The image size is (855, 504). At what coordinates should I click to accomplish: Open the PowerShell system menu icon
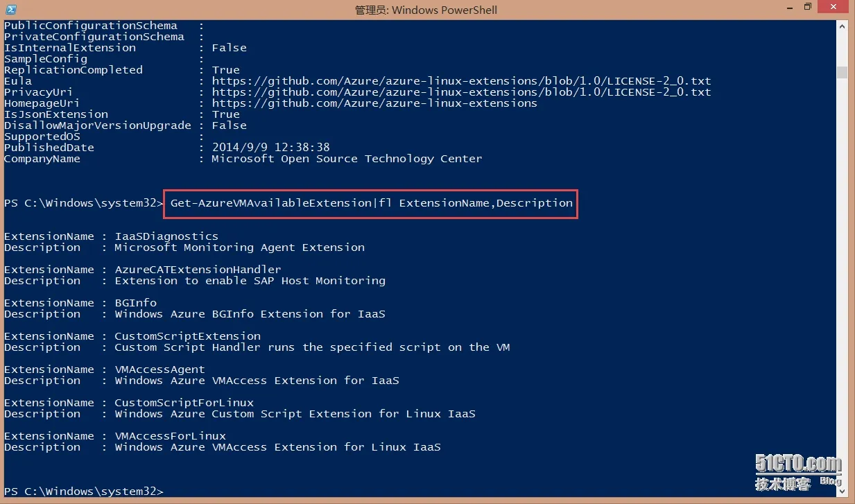[x=10, y=9]
